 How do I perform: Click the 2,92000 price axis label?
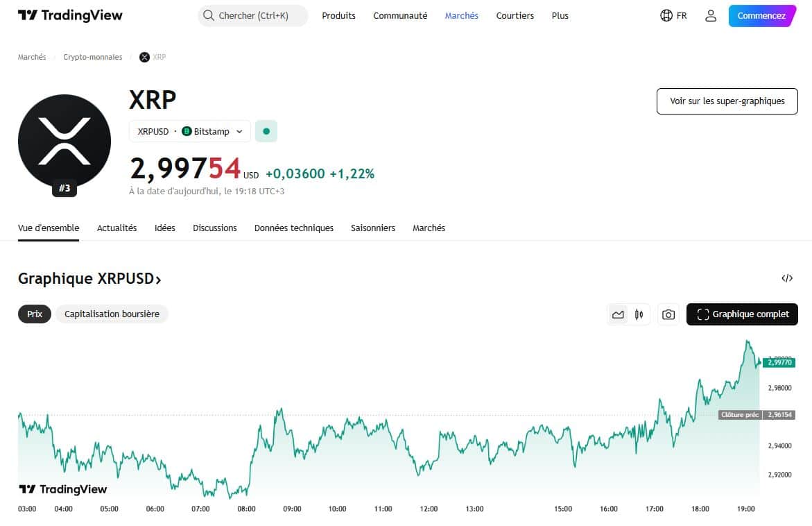click(x=780, y=475)
